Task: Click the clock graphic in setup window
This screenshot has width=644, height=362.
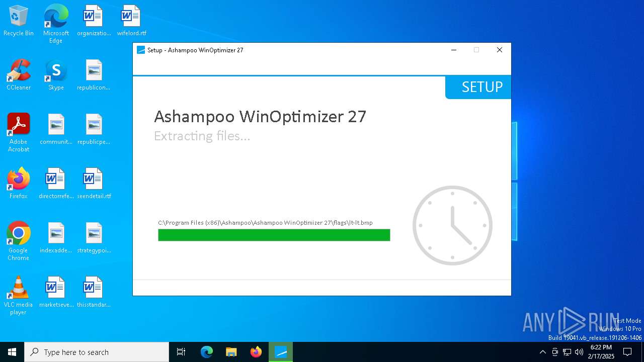Action: tap(452, 225)
